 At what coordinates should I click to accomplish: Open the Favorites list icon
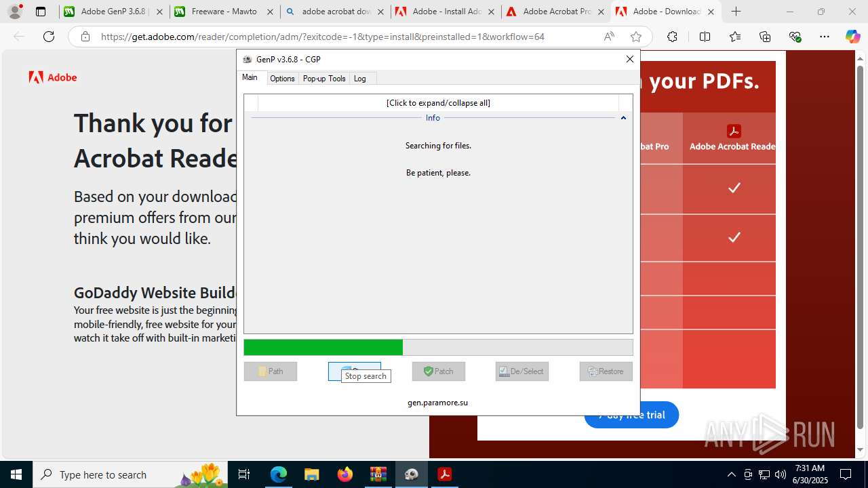735,37
